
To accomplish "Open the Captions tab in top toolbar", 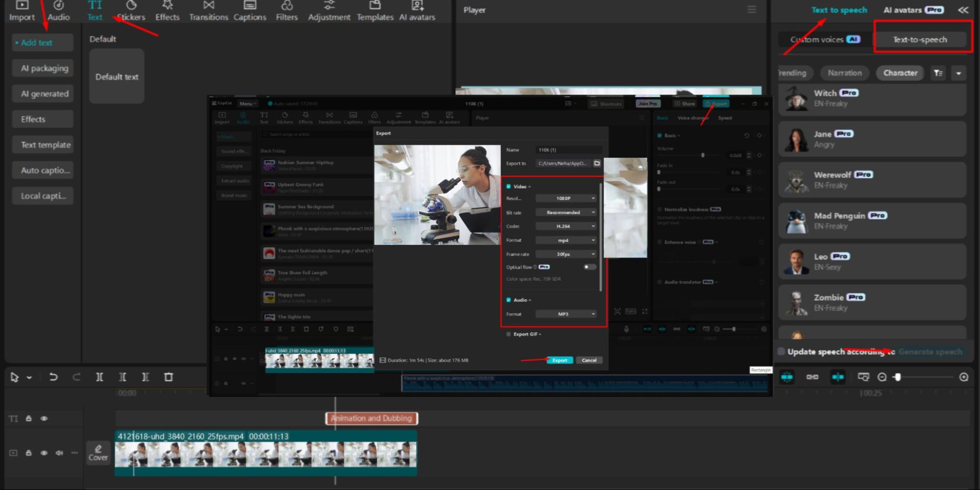I will [250, 11].
